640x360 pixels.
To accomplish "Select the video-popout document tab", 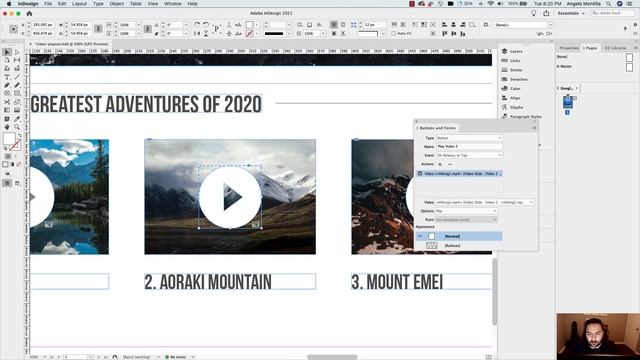I will click(71, 44).
